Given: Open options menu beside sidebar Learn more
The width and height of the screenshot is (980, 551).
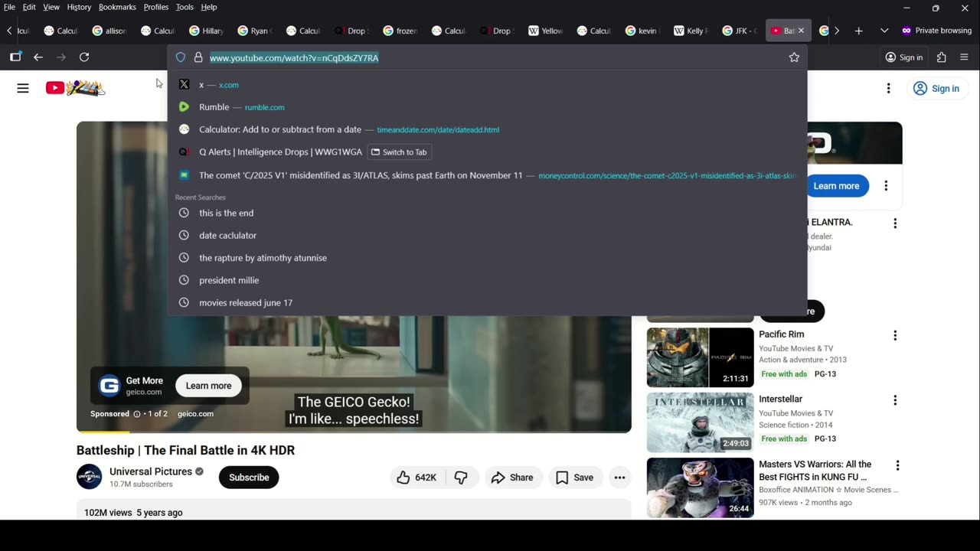Looking at the screenshot, I should [886, 186].
